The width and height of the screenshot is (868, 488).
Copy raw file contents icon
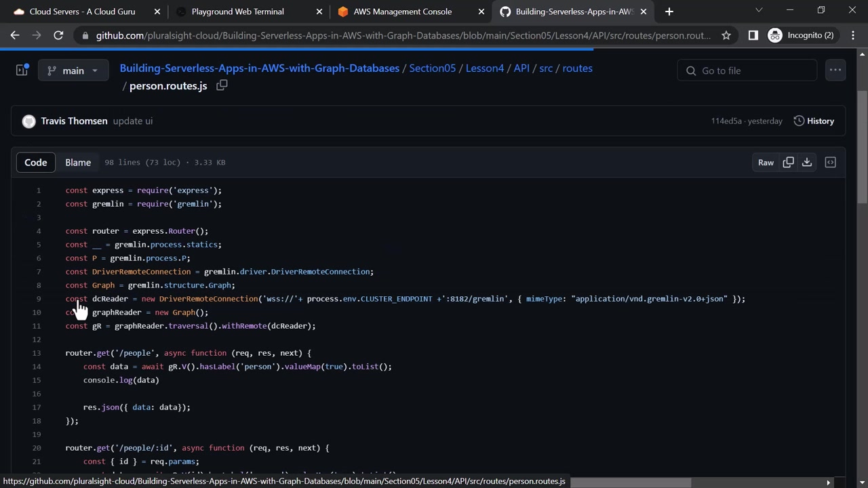pos(788,163)
